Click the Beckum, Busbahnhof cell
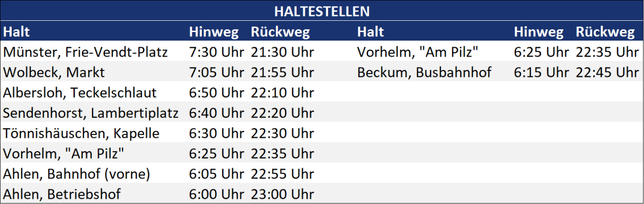This screenshot has width=644, height=204. 424,72
